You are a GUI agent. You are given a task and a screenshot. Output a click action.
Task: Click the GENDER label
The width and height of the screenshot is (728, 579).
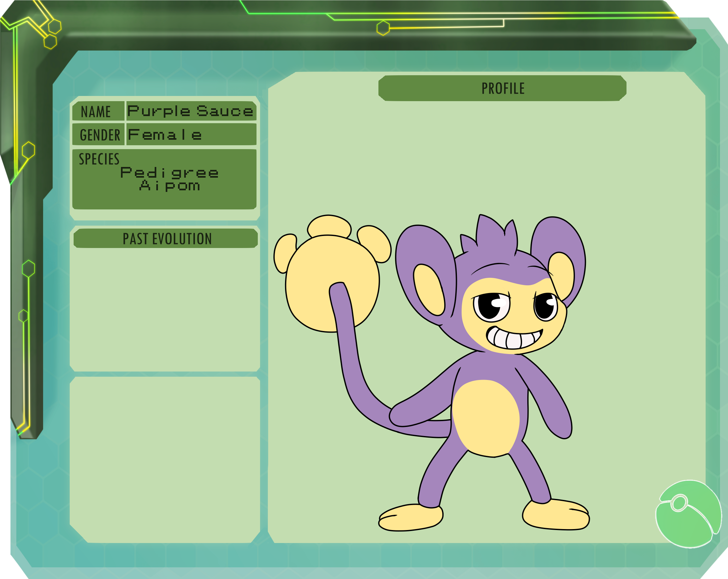tap(100, 135)
